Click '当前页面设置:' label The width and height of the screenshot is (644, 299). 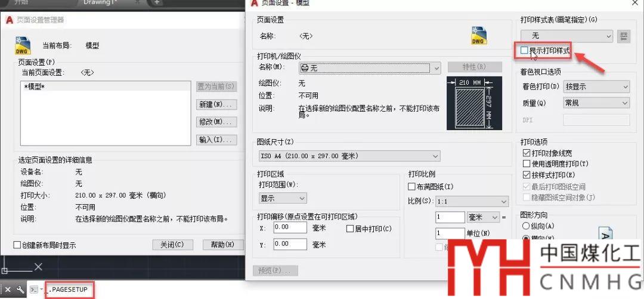tap(43, 73)
